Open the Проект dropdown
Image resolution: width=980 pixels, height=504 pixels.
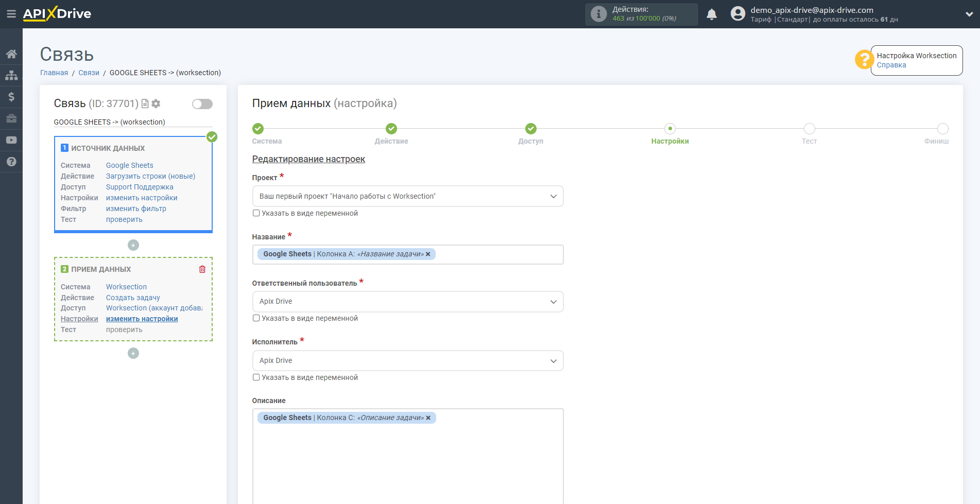408,196
